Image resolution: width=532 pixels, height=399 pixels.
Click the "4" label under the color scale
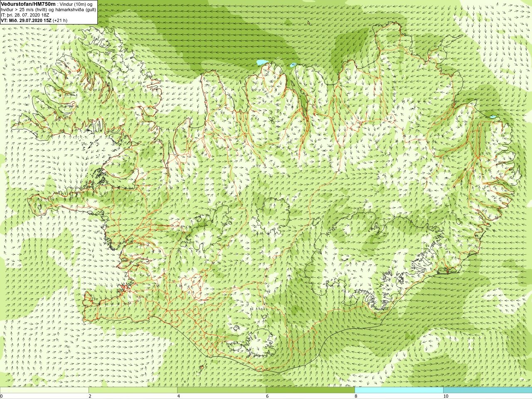179,396
